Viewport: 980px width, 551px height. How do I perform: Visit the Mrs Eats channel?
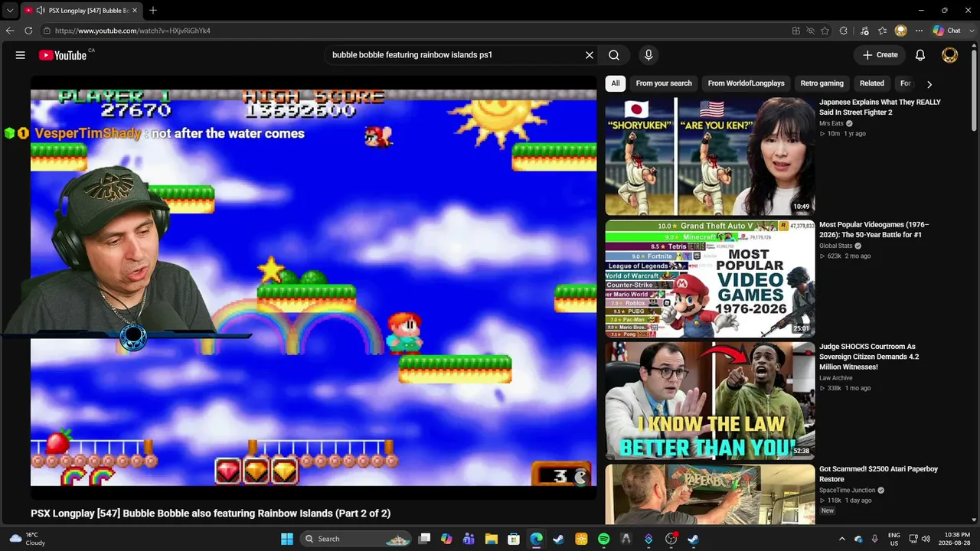(x=831, y=123)
